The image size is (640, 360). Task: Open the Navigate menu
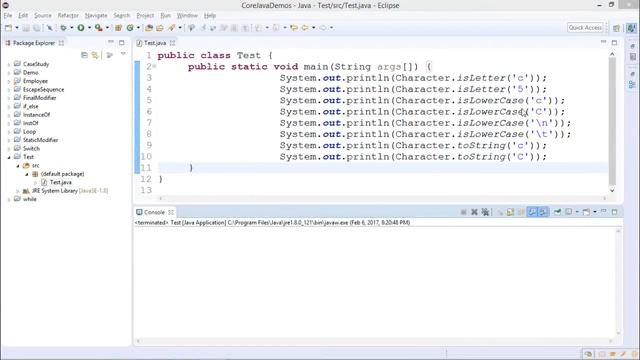point(96,16)
